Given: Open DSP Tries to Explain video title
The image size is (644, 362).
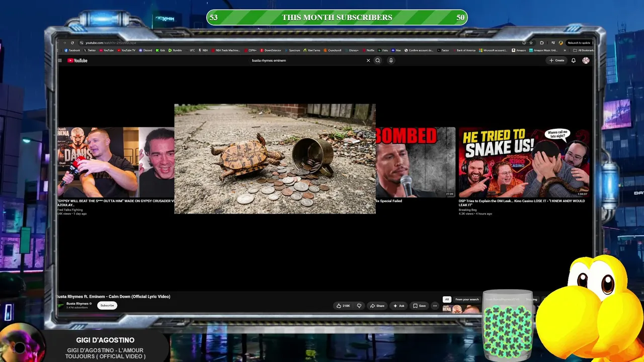Looking at the screenshot, I should (522, 203).
